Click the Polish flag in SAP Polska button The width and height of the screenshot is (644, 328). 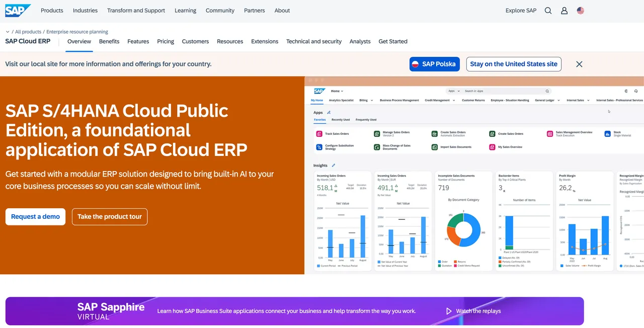coord(416,64)
